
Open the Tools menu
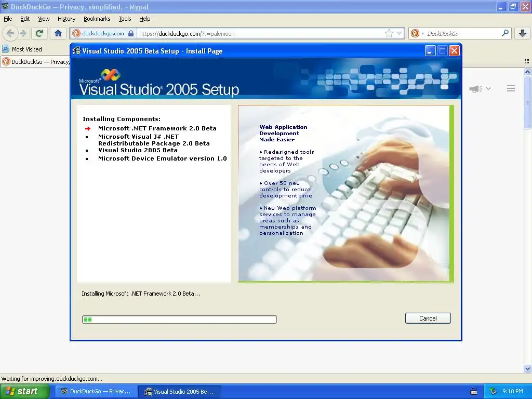coord(125,19)
